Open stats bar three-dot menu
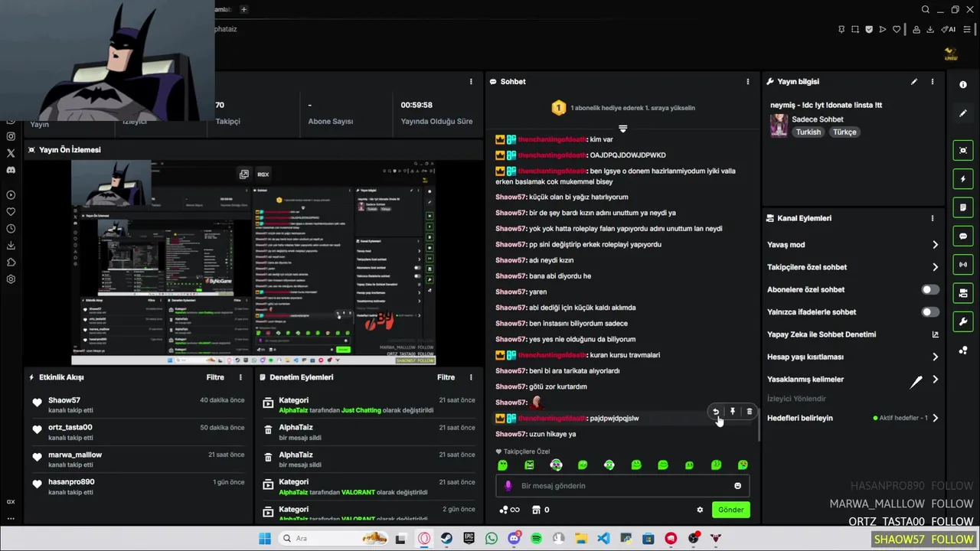The width and height of the screenshot is (980, 551). pos(471,82)
